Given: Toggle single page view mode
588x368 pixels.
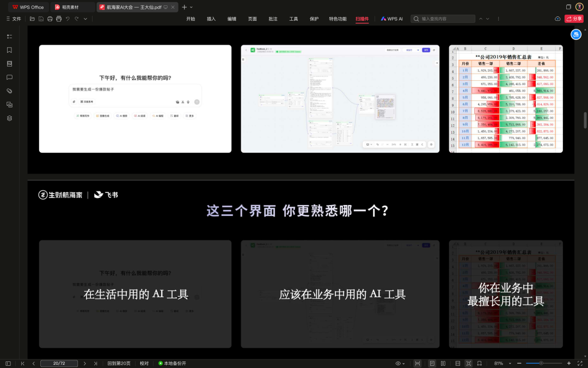Looking at the screenshot, I should [432, 364].
